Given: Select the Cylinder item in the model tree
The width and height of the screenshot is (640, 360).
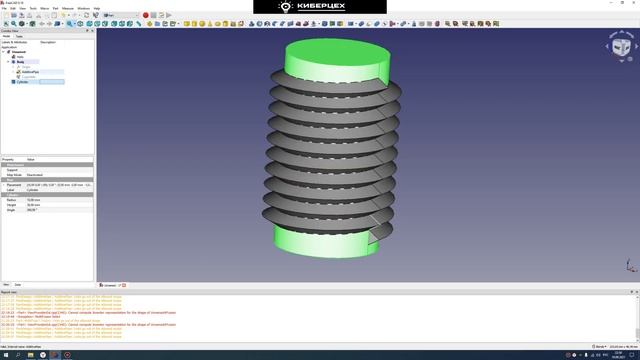Looking at the screenshot, I should (x=22, y=82).
